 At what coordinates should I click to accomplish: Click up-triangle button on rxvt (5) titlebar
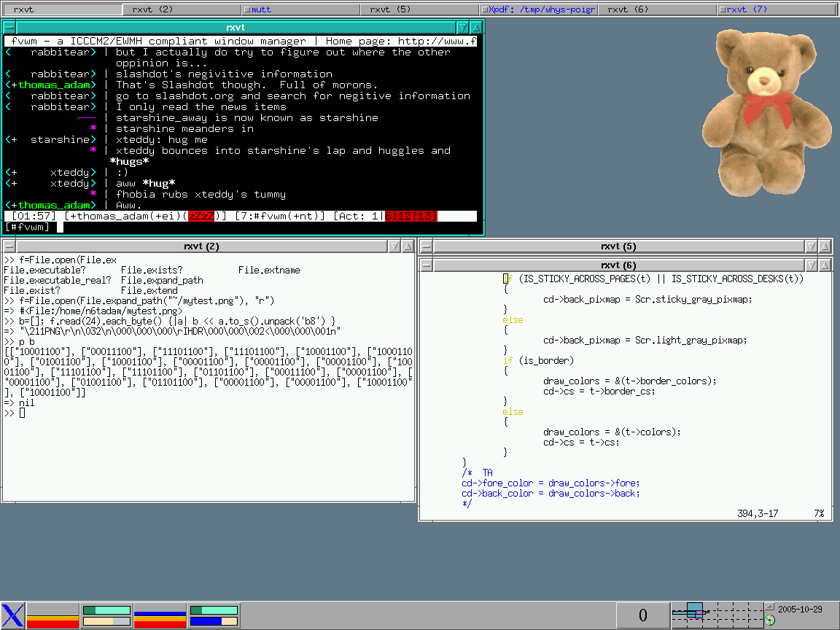pyautogui.click(x=825, y=246)
